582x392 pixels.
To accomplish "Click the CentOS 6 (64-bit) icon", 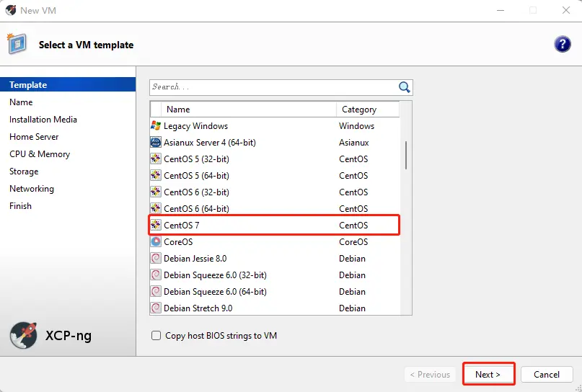I will click(156, 208).
